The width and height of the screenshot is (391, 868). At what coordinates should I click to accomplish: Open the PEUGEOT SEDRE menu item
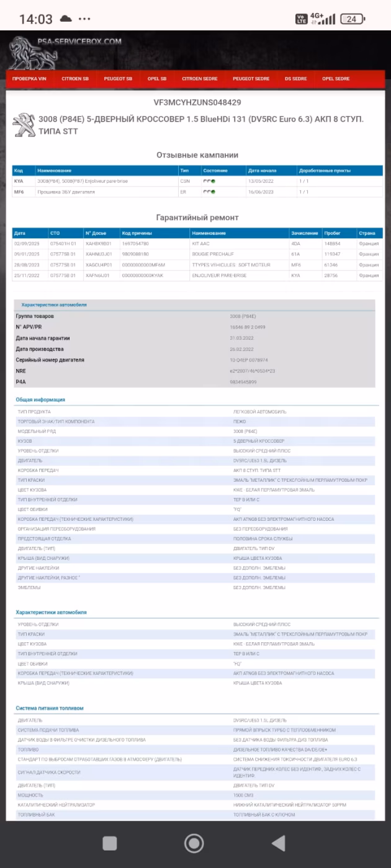point(251,79)
